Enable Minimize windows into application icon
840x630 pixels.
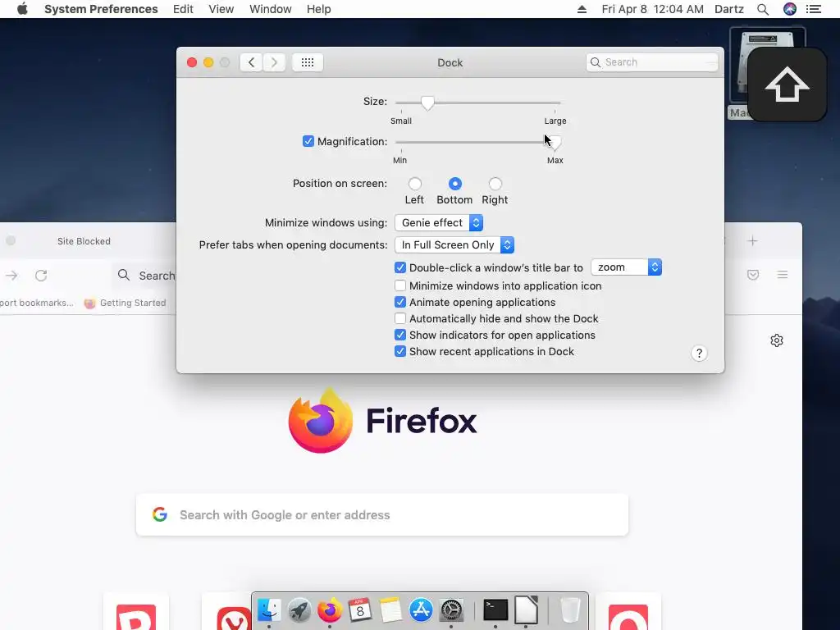point(400,285)
